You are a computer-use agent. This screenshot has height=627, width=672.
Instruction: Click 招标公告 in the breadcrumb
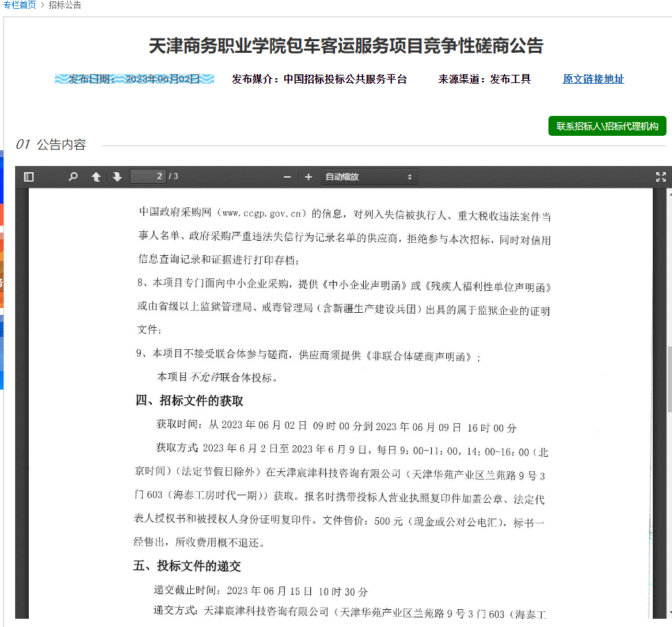(65, 5)
